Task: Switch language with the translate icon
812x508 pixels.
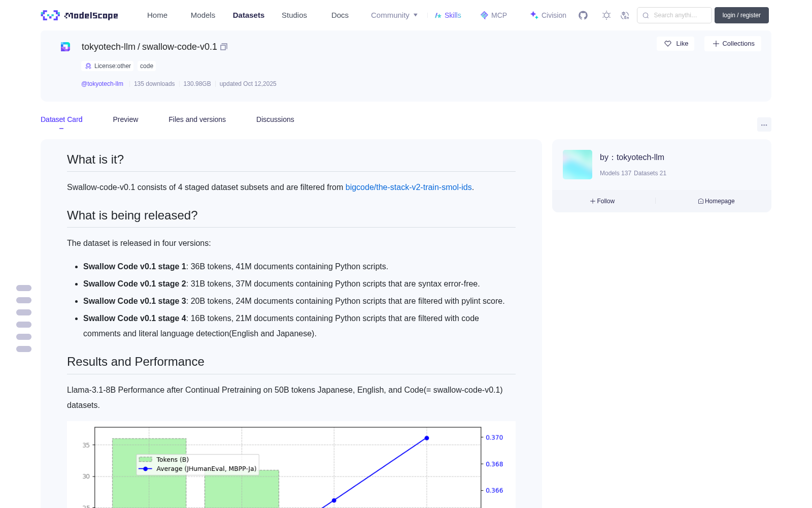Action: tap(625, 15)
